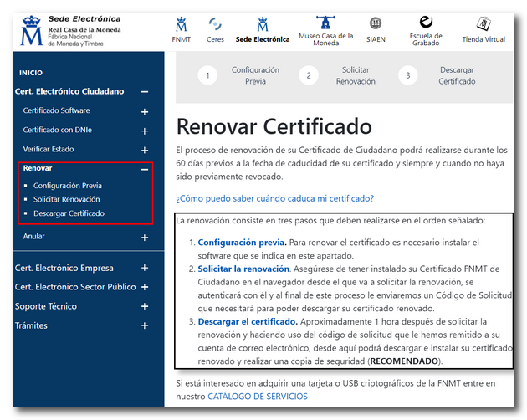Click the Sede Electrónica crown icon

[262, 23]
